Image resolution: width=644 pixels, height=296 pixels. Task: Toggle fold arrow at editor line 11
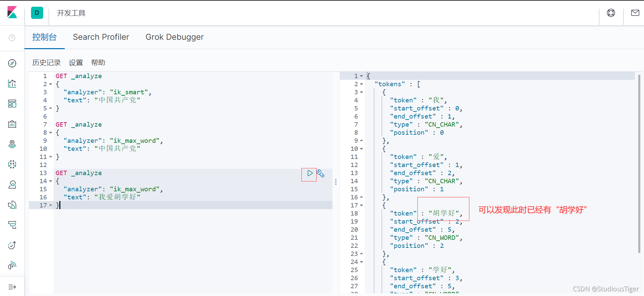(x=51, y=157)
